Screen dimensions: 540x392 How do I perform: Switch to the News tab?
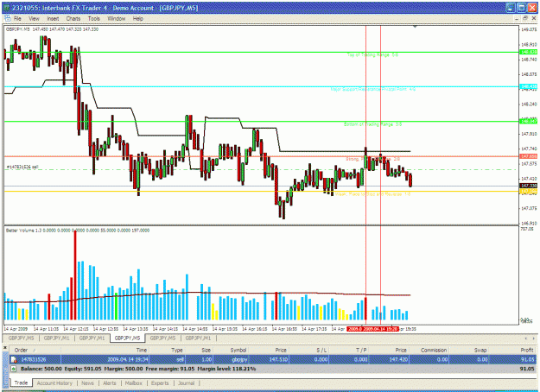click(87, 383)
